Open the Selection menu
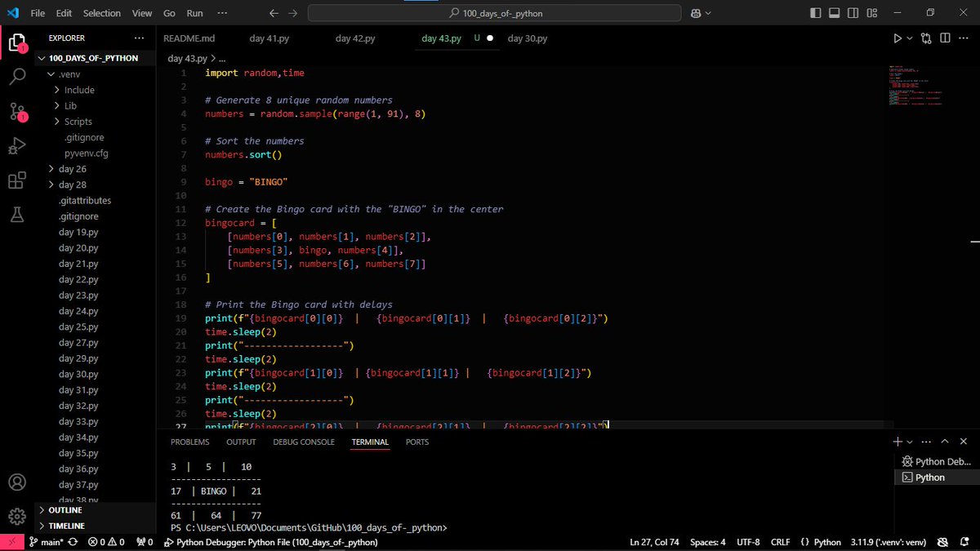The image size is (980, 551). coord(102,13)
